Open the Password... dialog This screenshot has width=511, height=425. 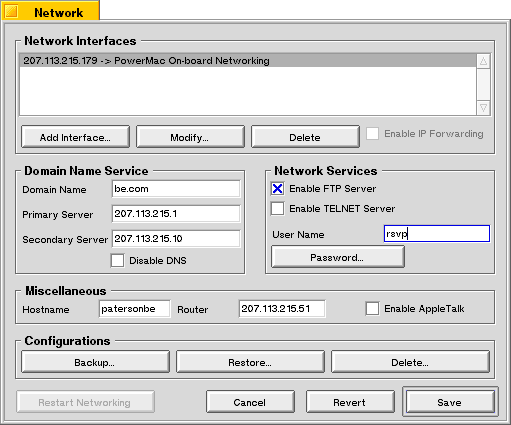click(338, 257)
